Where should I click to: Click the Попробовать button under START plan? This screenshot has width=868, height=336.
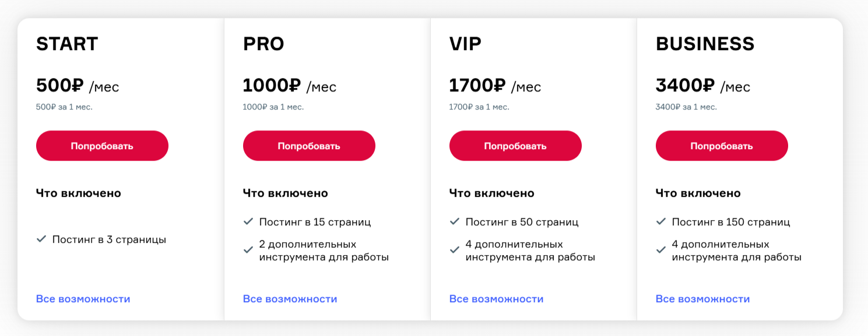[102, 146]
